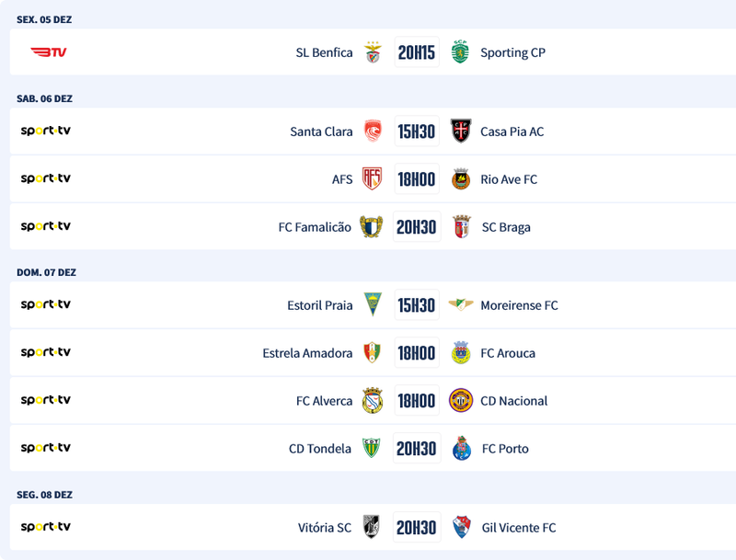
Task: Select the Santa Clara team logo
Action: tap(373, 131)
